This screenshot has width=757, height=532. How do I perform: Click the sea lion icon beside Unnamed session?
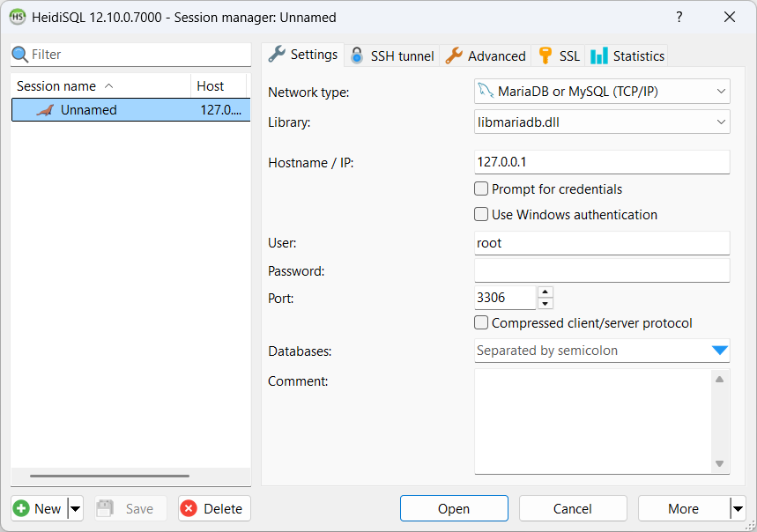point(45,110)
